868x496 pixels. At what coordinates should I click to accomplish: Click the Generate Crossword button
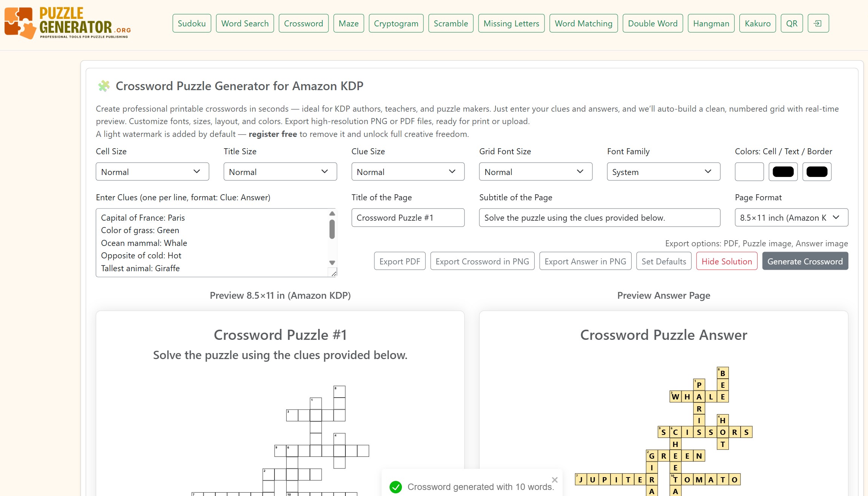[x=805, y=261]
